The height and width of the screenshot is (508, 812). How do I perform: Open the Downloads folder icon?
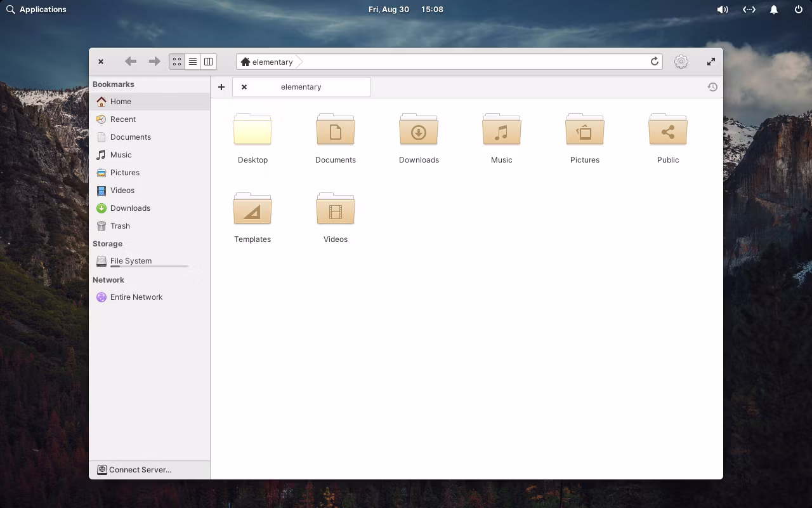tap(419, 131)
